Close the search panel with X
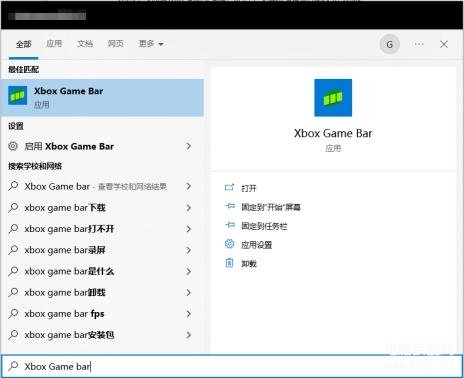This screenshot has width=464, height=378. click(x=444, y=44)
